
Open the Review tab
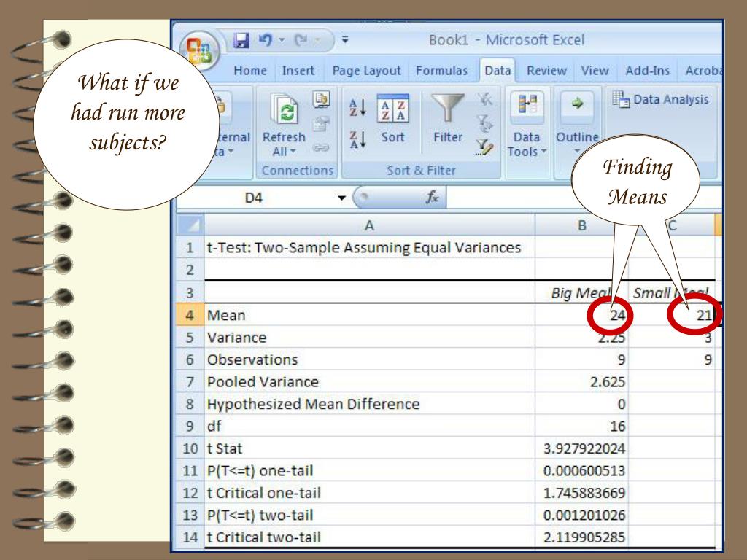point(546,71)
